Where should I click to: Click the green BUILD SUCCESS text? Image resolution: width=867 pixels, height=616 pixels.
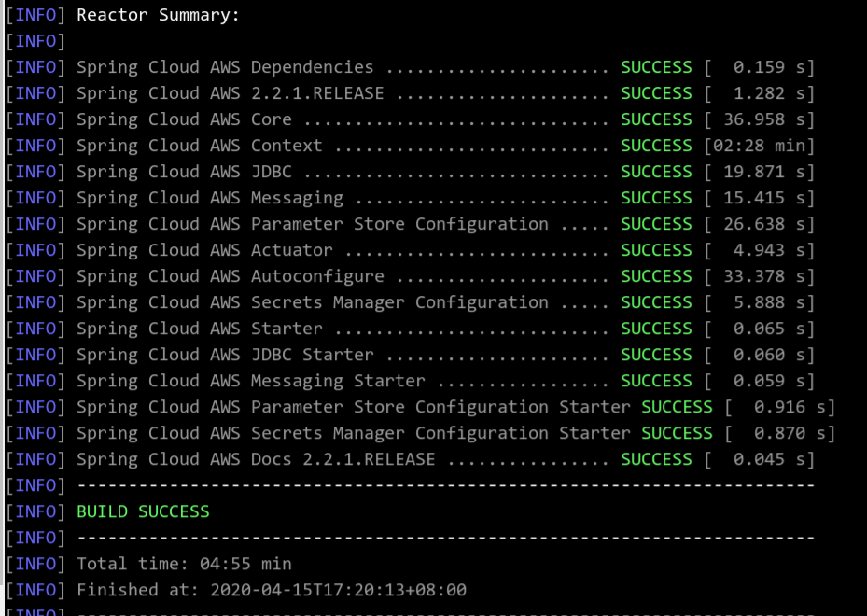point(143,512)
